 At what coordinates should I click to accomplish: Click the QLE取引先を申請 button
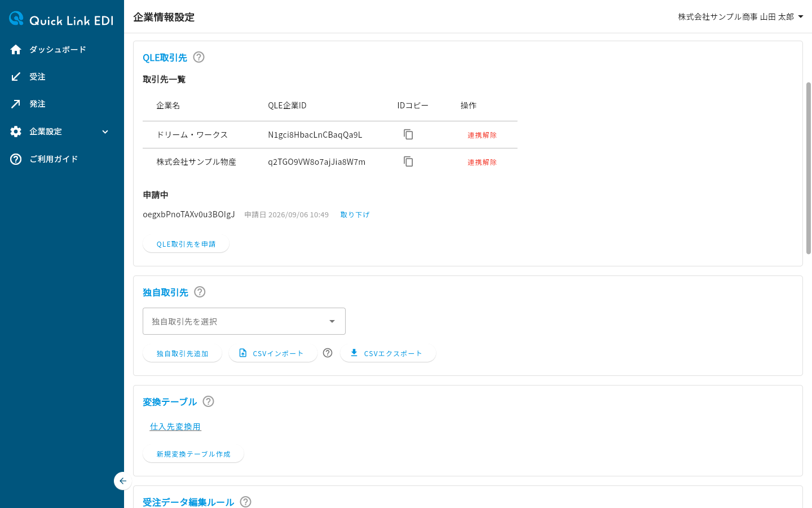click(186, 244)
